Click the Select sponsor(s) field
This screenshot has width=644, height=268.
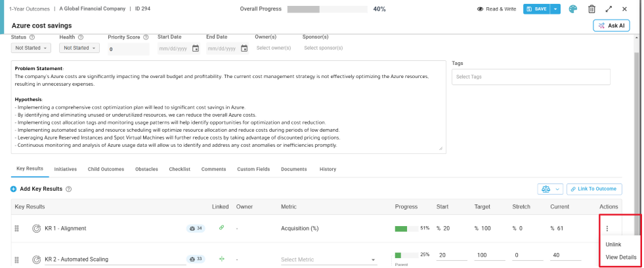pyautogui.click(x=324, y=48)
